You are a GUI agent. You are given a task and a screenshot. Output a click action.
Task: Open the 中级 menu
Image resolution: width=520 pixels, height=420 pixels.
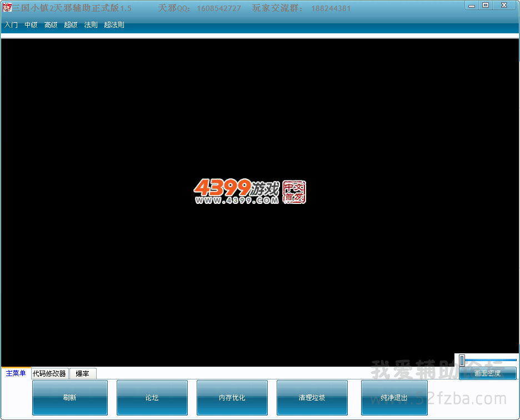31,25
